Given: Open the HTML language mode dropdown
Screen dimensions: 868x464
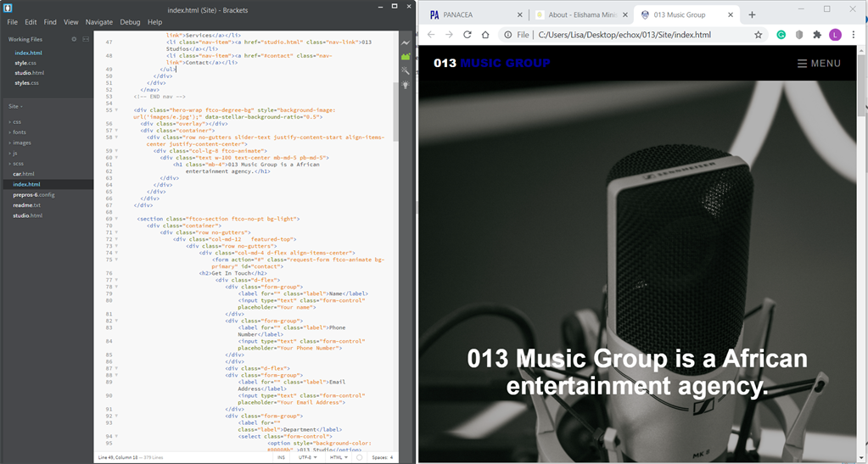Looking at the screenshot, I should pyautogui.click(x=338, y=457).
